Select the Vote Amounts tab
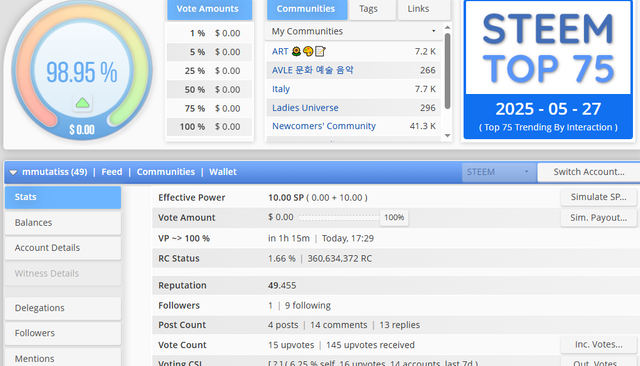 (209, 9)
